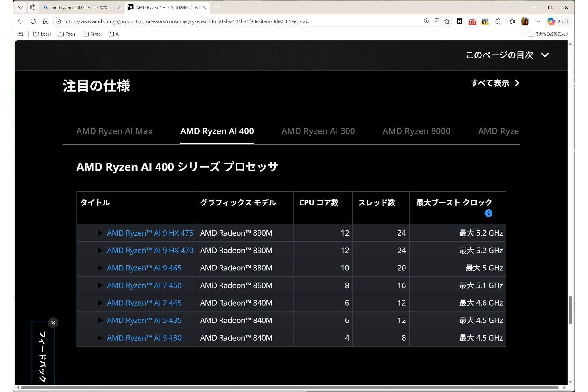Open the browser extensions puzzle icon

pos(498,21)
